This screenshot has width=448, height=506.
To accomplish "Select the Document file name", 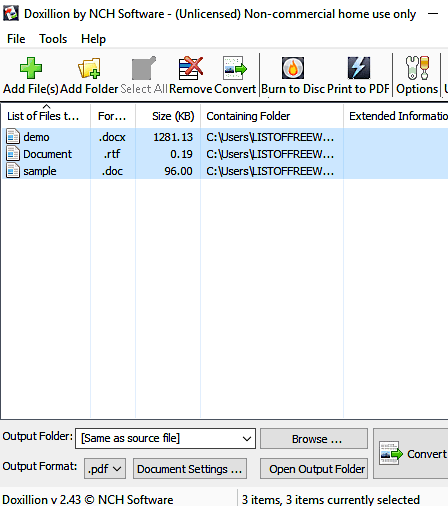I will point(47,154).
